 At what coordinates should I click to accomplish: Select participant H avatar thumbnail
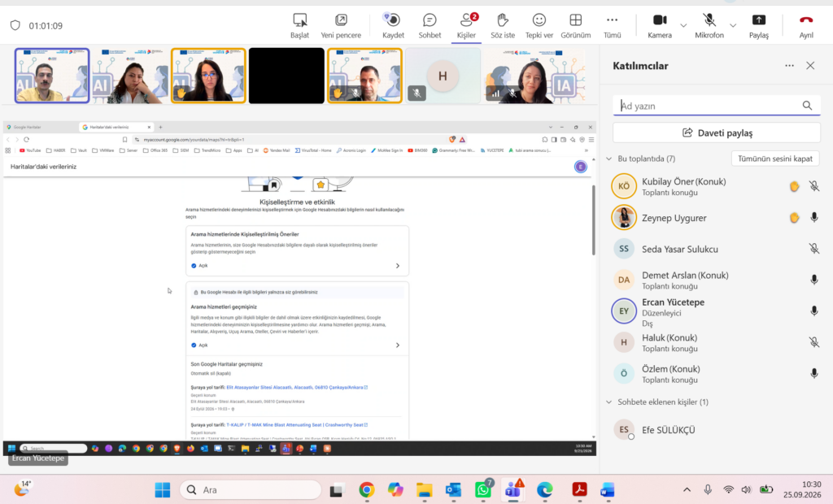(x=443, y=76)
